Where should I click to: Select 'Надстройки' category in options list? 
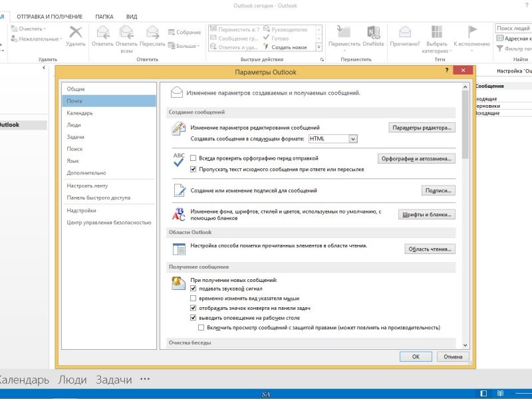pyautogui.click(x=109, y=210)
